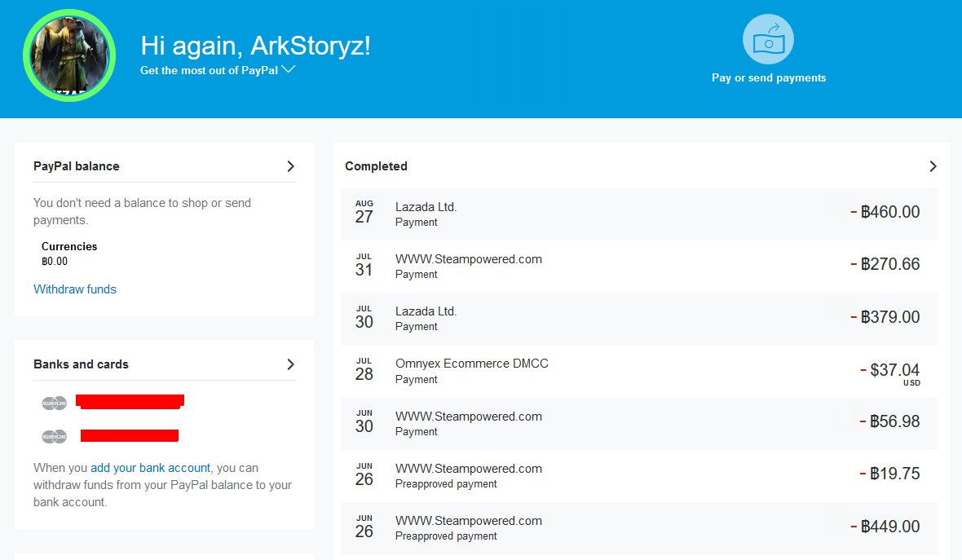Image resolution: width=962 pixels, height=560 pixels.
Task: Open the ฿19.75 Steampowered preapproved payment
Action: coord(638,475)
